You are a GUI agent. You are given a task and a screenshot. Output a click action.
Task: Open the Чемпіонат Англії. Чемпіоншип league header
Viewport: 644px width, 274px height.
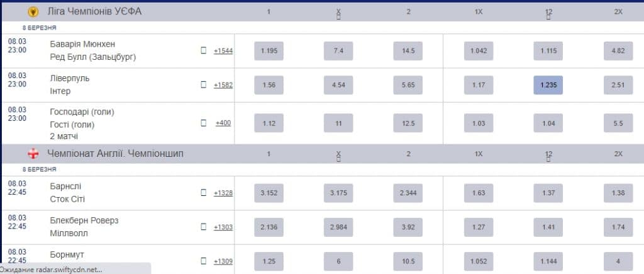pyautogui.click(x=115, y=154)
